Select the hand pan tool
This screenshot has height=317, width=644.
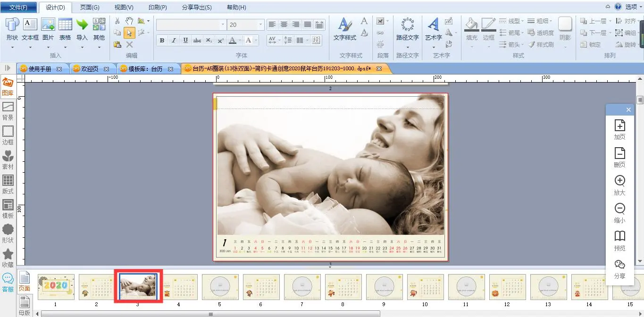coord(129,21)
